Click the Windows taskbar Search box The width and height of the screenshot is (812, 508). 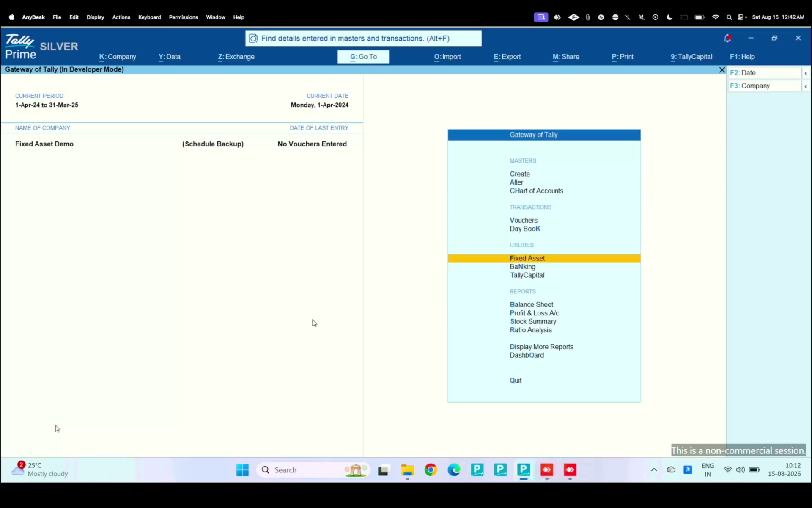click(x=313, y=470)
